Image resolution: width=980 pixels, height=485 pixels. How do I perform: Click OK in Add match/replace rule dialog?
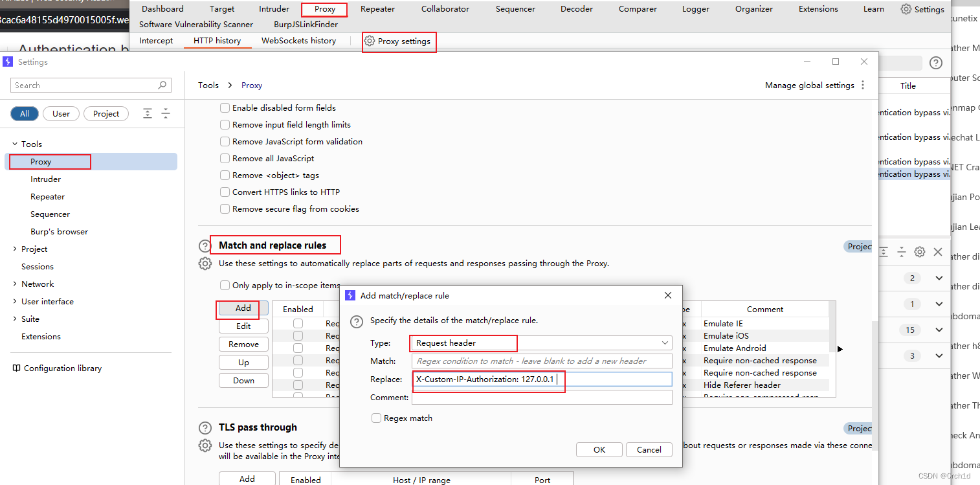599,449
